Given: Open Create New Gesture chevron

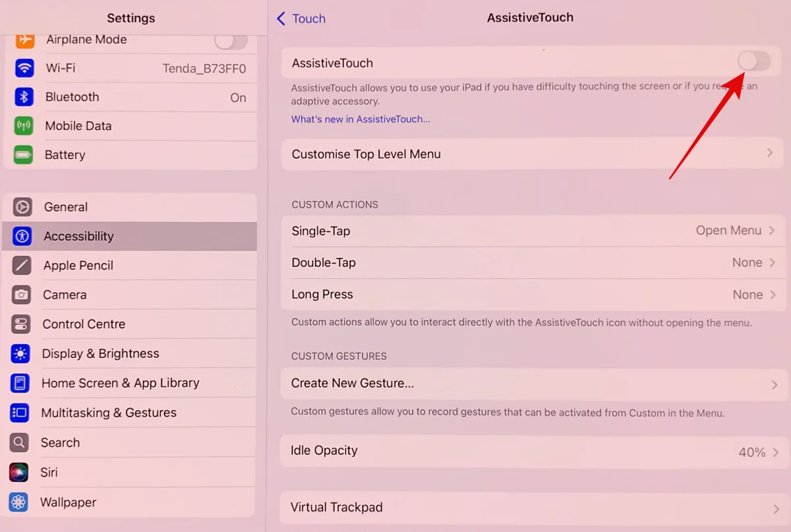Looking at the screenshot, I should coord(775,384).
